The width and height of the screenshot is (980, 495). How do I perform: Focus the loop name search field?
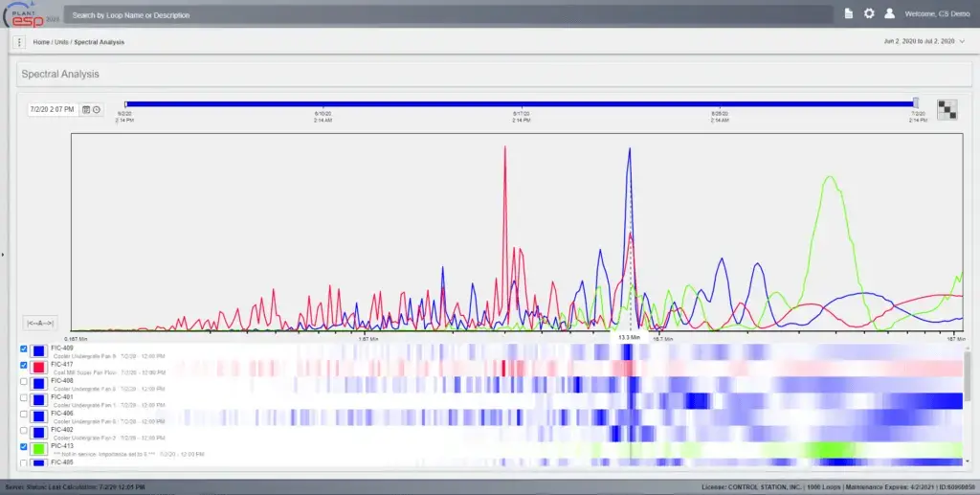[x=450, y=15]
